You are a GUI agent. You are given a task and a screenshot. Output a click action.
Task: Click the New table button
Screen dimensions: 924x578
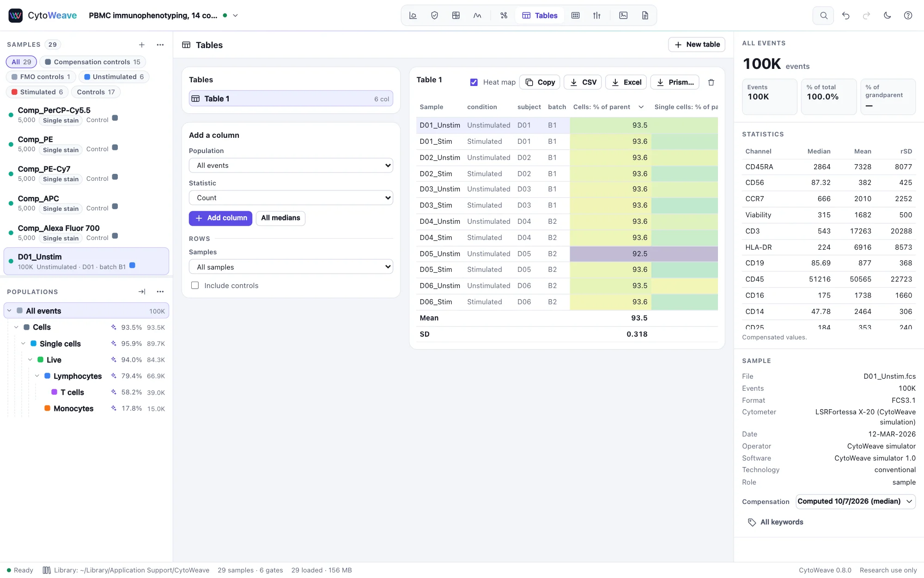coord(697,44)
